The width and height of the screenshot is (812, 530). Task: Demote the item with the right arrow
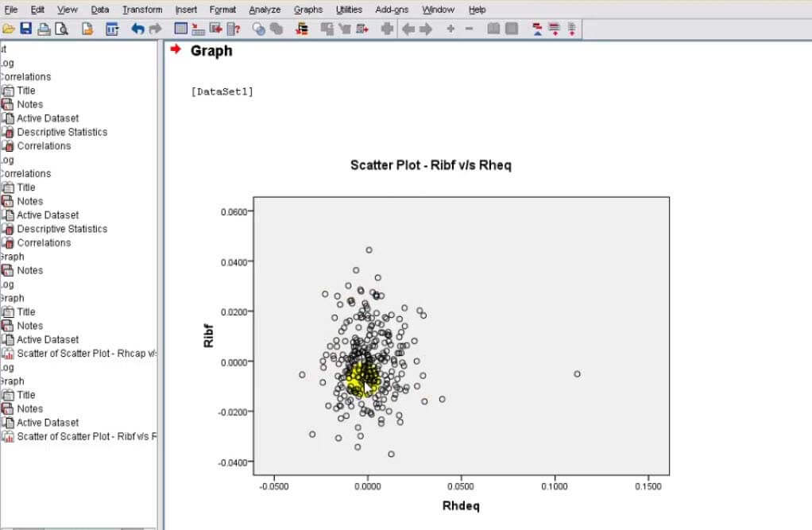tap(426, 29)
